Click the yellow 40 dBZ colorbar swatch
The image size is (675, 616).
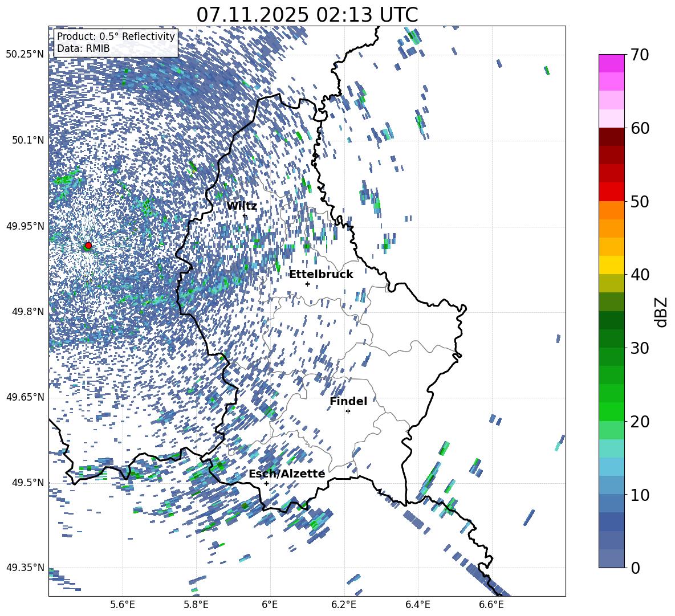coord(611,265)
